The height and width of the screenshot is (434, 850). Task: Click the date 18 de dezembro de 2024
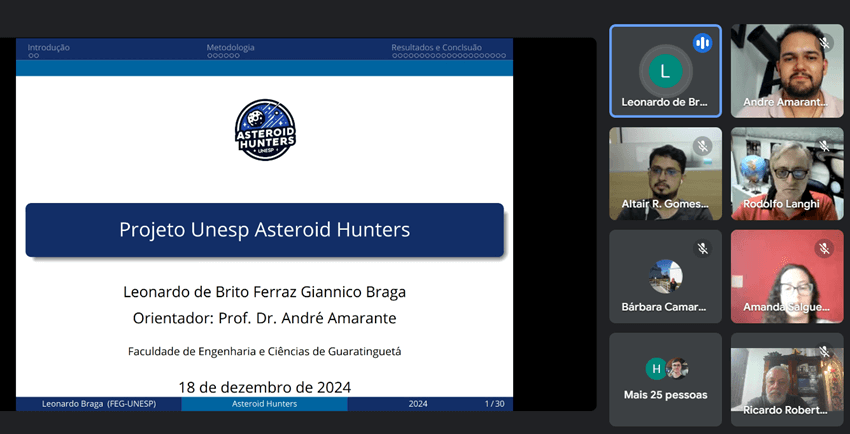tap(265, 387)
